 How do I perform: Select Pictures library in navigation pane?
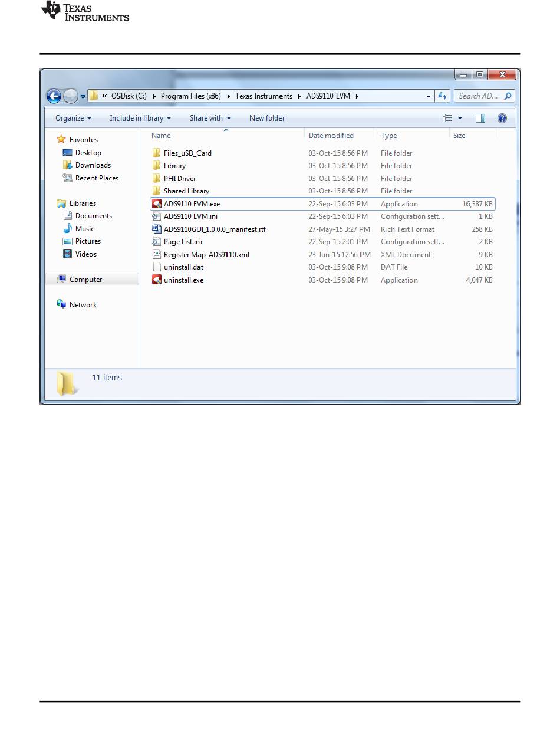coord(88,241)
